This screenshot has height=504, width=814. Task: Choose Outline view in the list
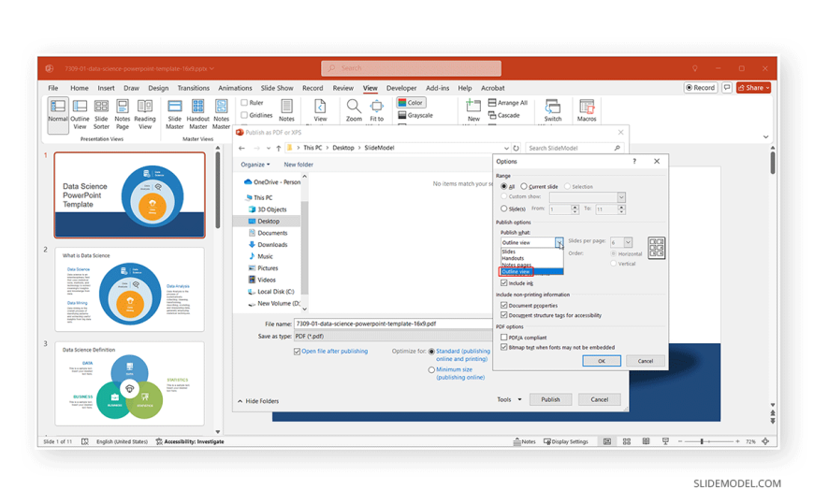click(x=531, y=271)
